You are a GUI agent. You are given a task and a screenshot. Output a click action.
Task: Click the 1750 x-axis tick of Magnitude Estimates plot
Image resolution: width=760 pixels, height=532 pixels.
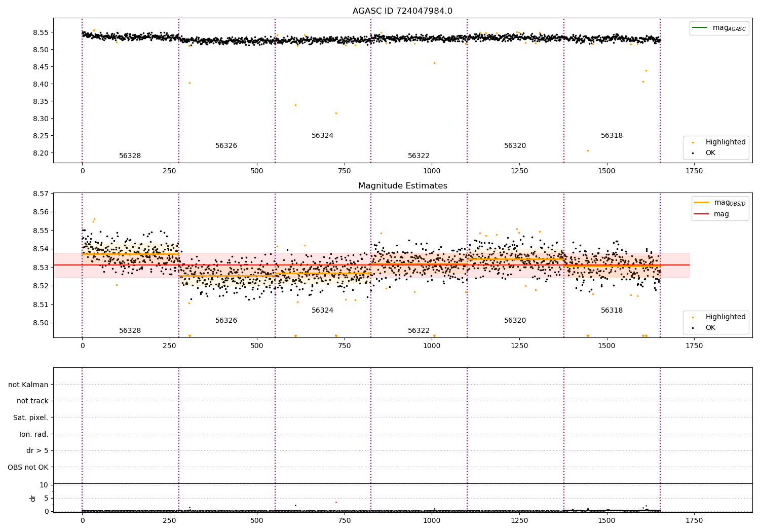(x=694, y=346)
